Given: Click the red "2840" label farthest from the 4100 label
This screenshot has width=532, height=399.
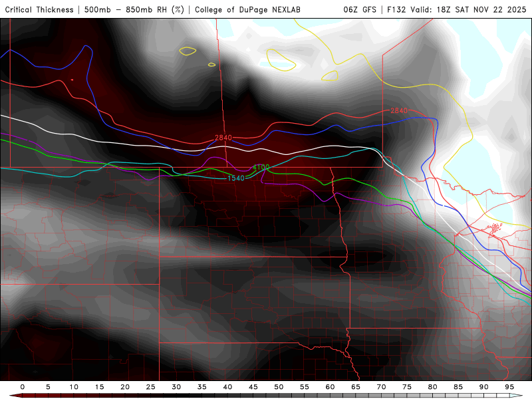Looking at the screenshot, I should point(398,110).
